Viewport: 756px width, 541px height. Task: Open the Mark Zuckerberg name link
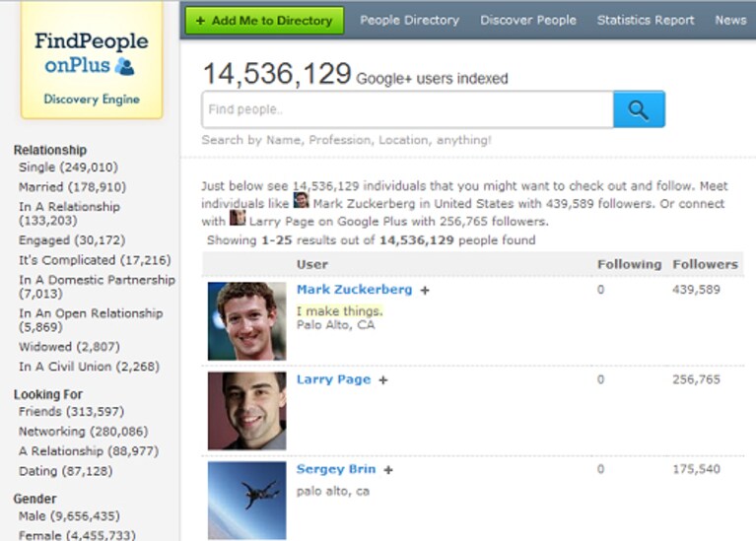(x=355, y=290)
